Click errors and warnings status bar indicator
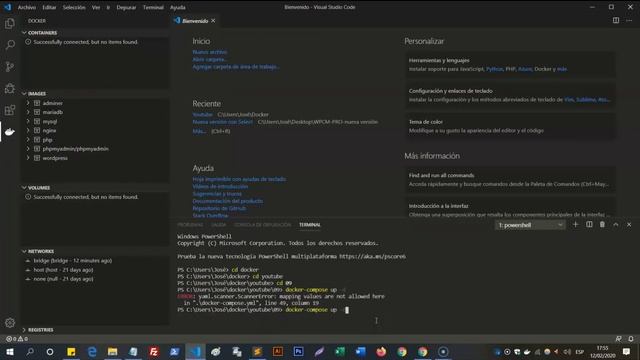Image resolution: width=640 pixels, height=360 pixels. tap(17, 339)
